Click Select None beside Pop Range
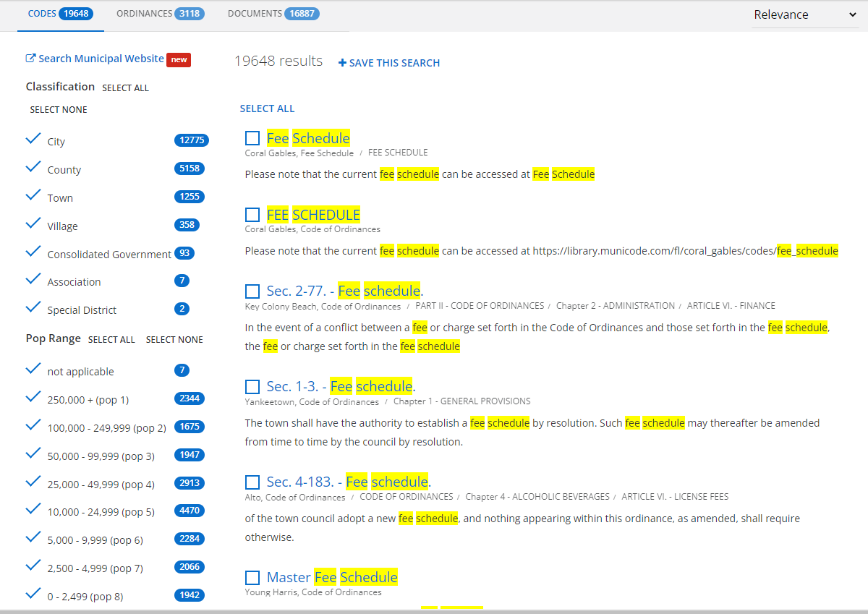868x614 pixels. tap(174, 339)
